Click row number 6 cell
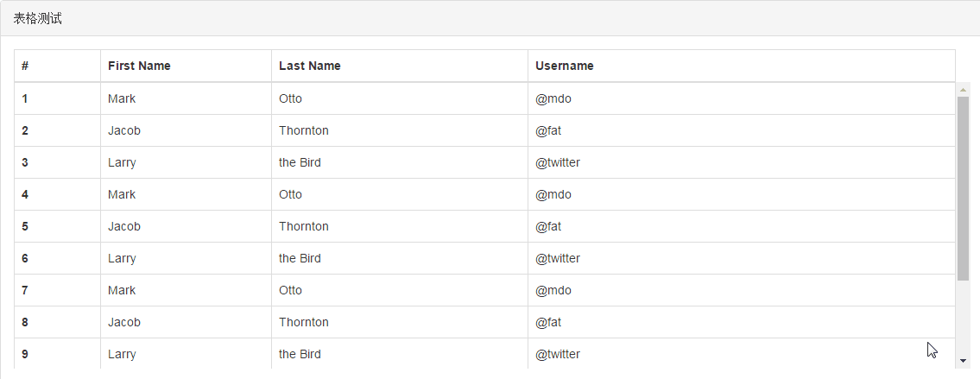This screenshot has height=379, width=980. tap(58, 258)
